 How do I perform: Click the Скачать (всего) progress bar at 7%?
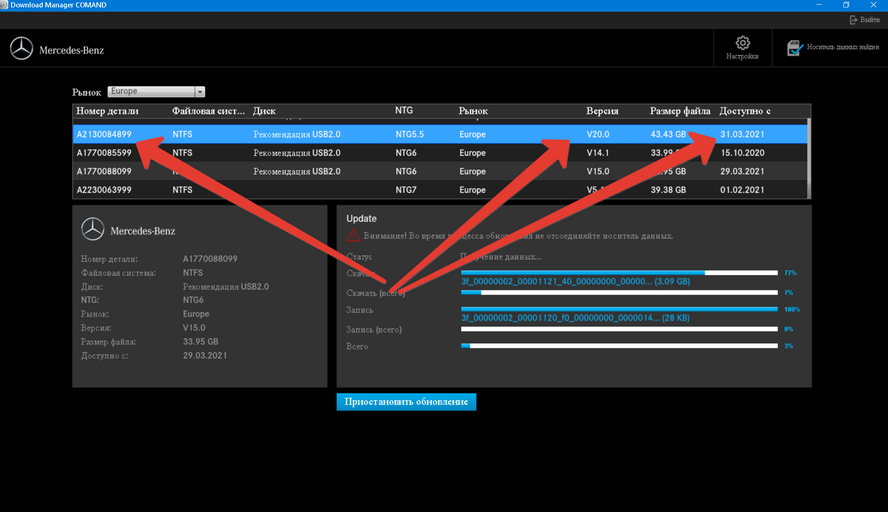coord(619,293)
